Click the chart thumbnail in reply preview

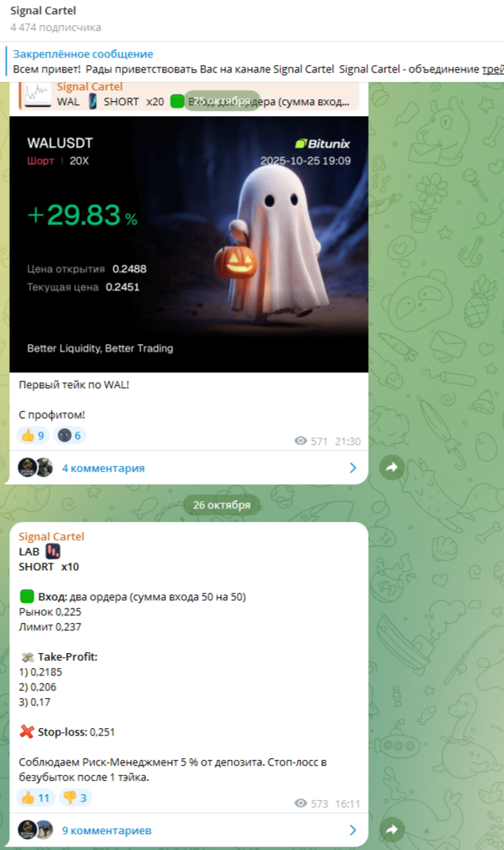click(38, 95)
